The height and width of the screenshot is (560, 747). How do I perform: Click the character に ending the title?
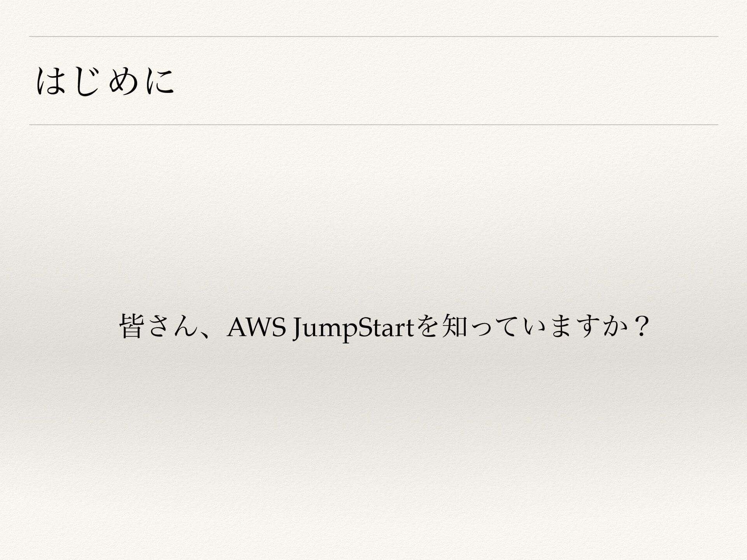click(160, 81)
